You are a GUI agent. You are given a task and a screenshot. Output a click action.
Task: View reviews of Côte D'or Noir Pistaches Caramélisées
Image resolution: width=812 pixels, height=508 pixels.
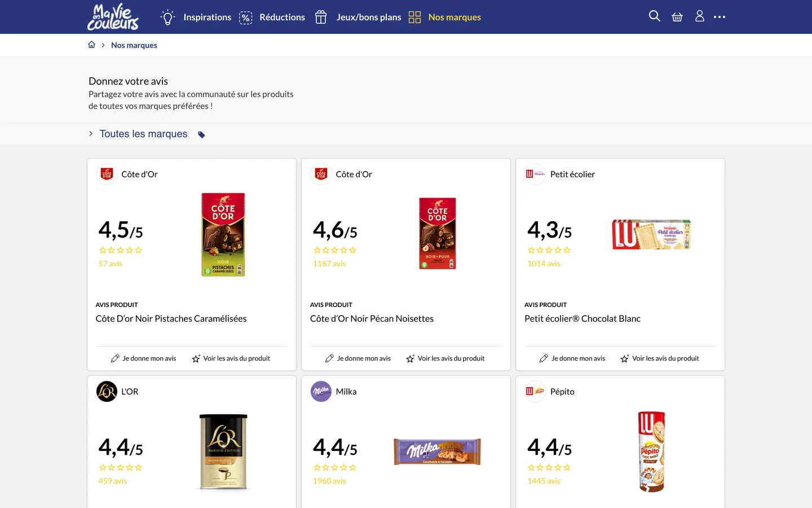click(x=236, y=358)
